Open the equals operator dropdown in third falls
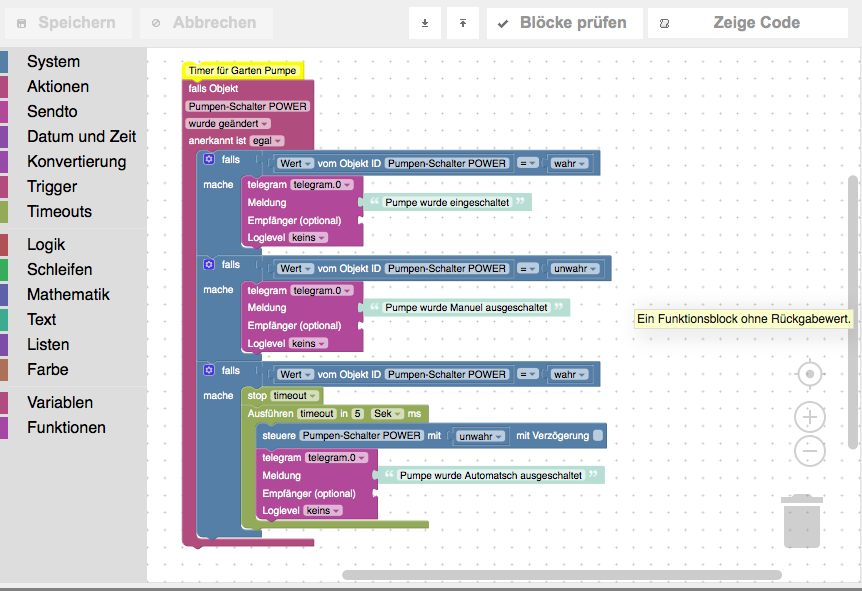Screen dimensions: 862x591 click(528, 374)
